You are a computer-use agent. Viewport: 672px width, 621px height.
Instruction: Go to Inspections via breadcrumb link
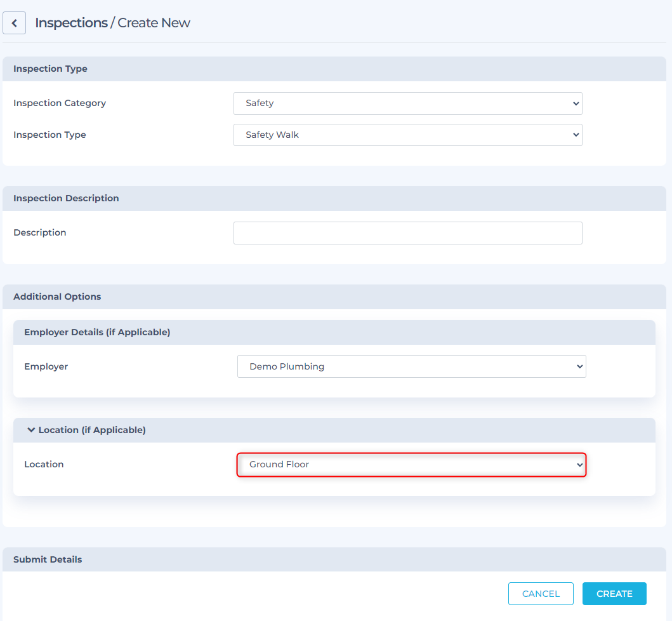(x=71, y=23)
